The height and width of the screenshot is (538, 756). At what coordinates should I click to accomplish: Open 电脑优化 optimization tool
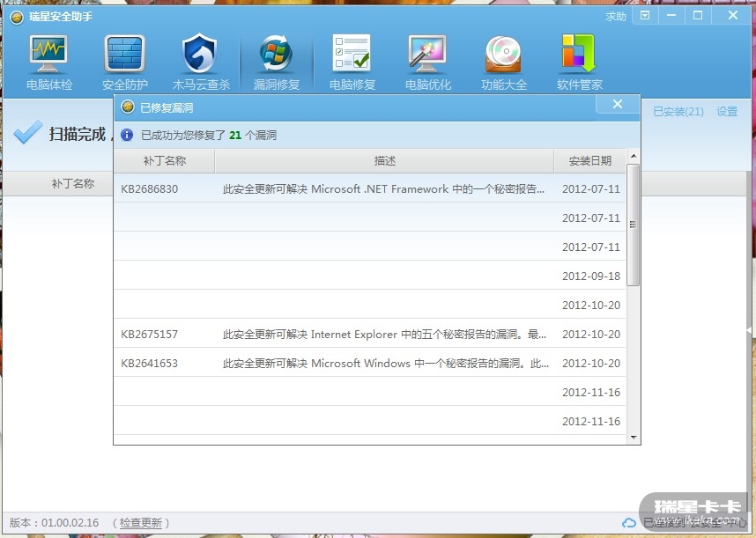(x=427, y=63)
